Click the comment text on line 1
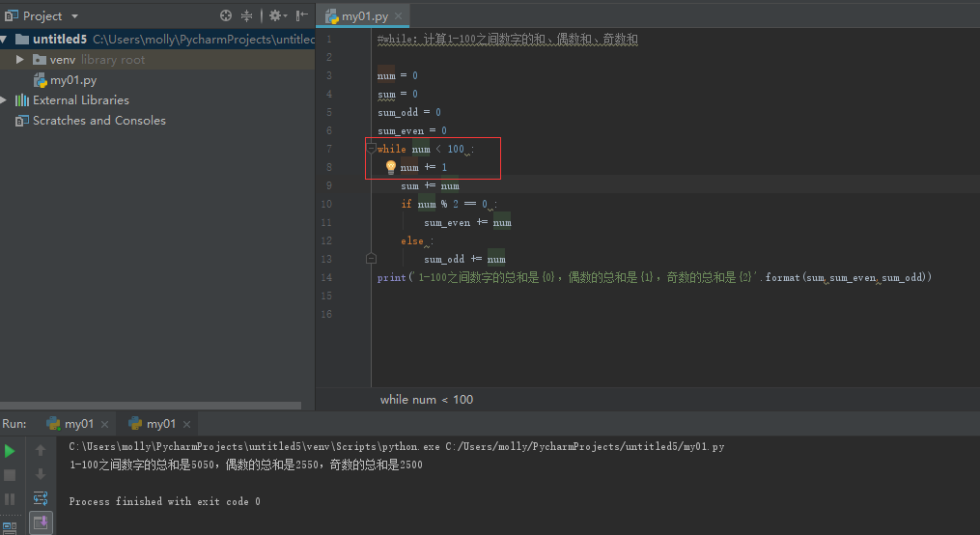This screenshot has width=980, height=535. point(508,40)
